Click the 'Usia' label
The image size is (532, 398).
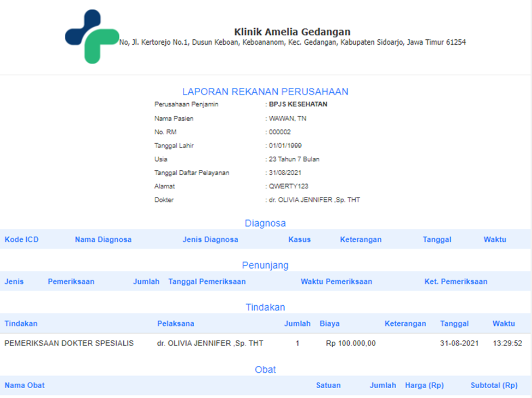160,159
